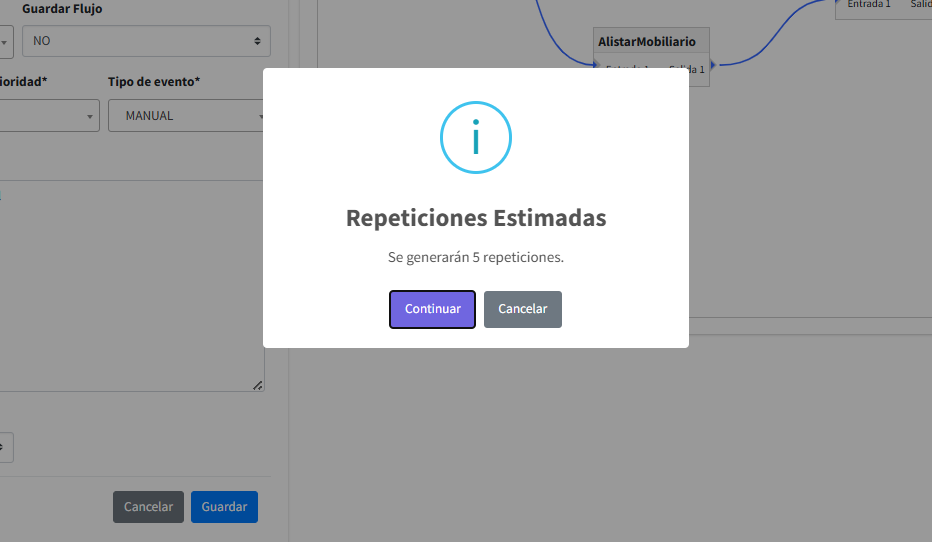Click the gray Cancelar button beside Guardar
Viewport: 932px width, 542px height.
click(148, 507)
